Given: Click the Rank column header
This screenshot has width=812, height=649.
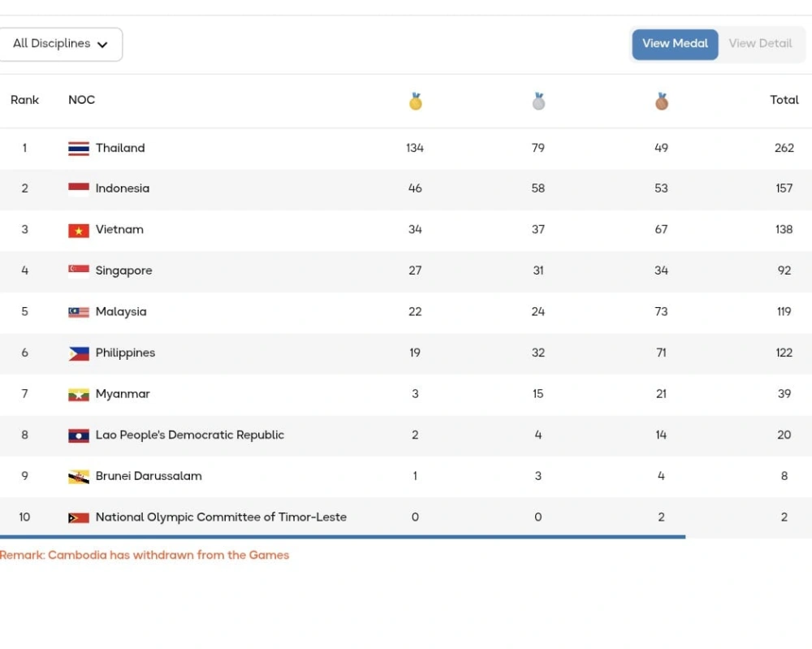Looking at the screenshot, I should [25, 100].
